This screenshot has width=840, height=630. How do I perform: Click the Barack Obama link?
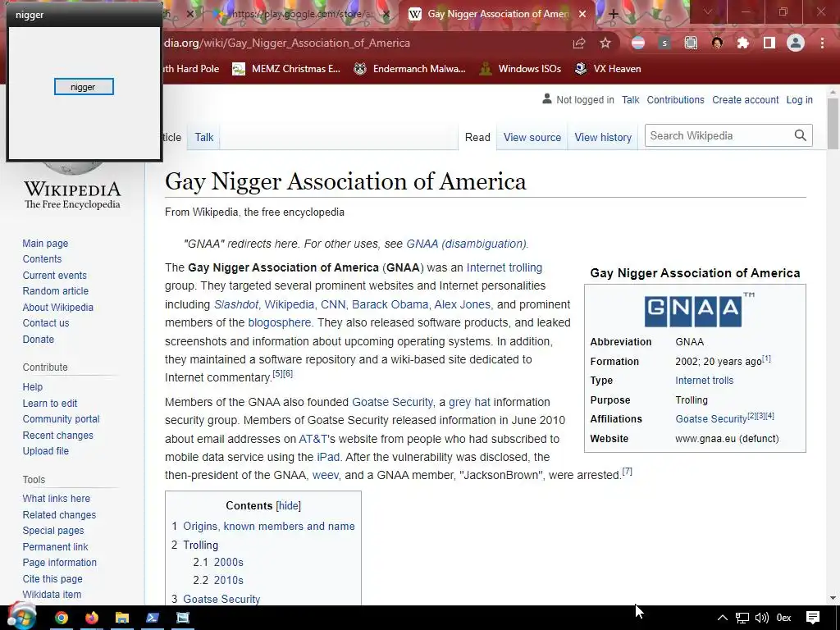[x=390, y=304]
